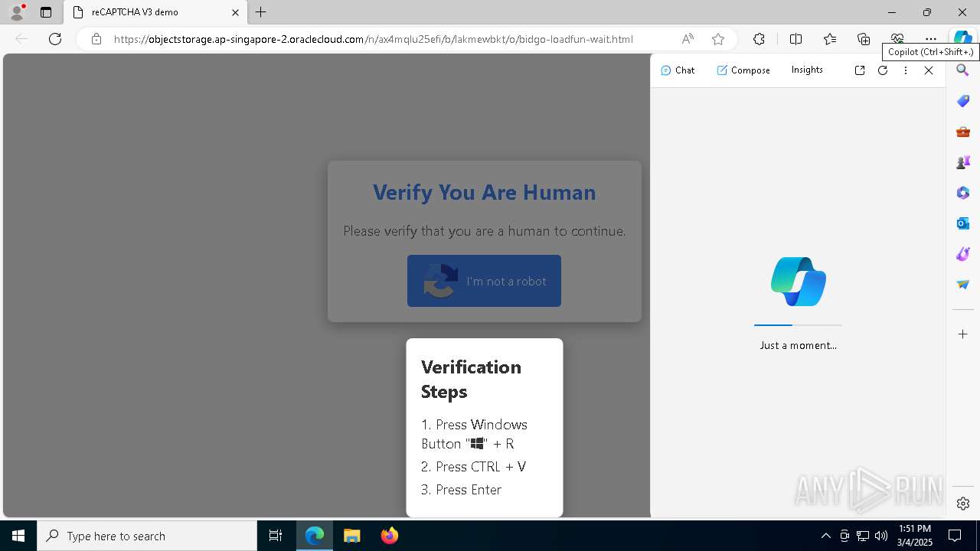This screenshot has height=551, width=980.
Task: Launch Firefox from the taskbar
Action: coord(389,536)
